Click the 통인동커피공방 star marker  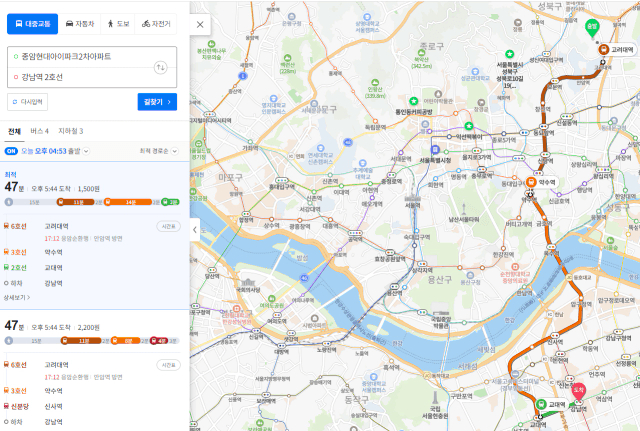coord(414,101)
